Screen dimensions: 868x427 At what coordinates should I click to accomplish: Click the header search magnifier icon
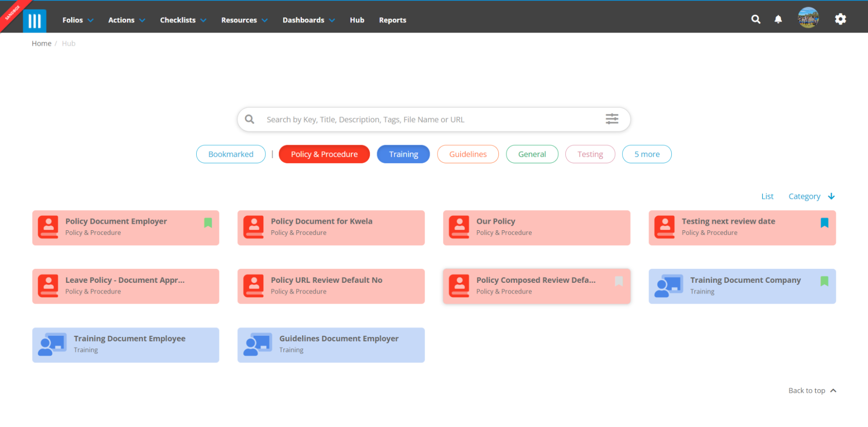click(x=756, y=19)
